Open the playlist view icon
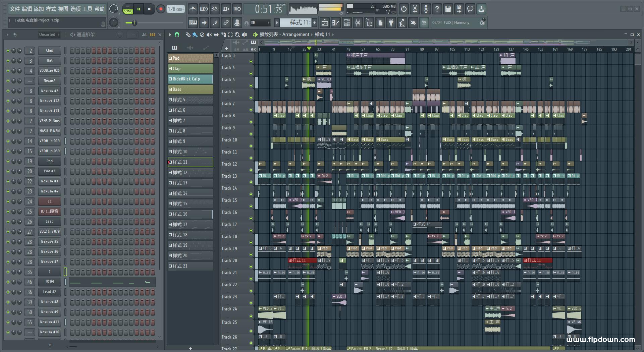The height and width of the screenshot is (352, 644). (325, 23)
